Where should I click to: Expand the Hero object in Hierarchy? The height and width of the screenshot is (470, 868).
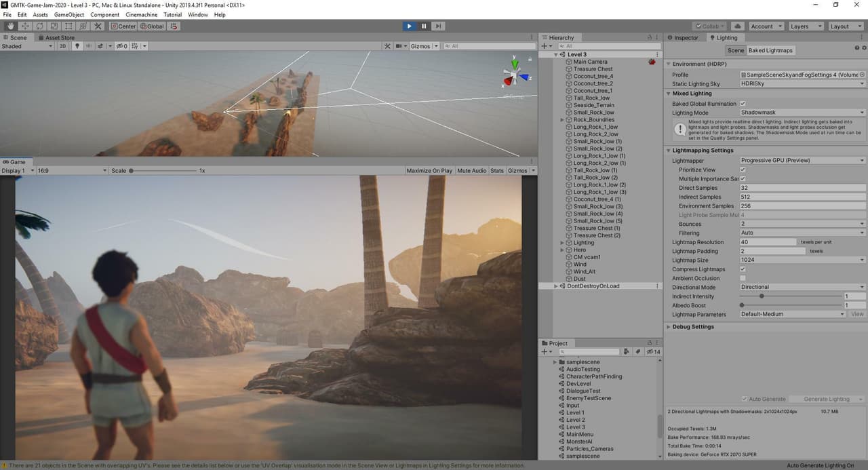click(562, 250)
